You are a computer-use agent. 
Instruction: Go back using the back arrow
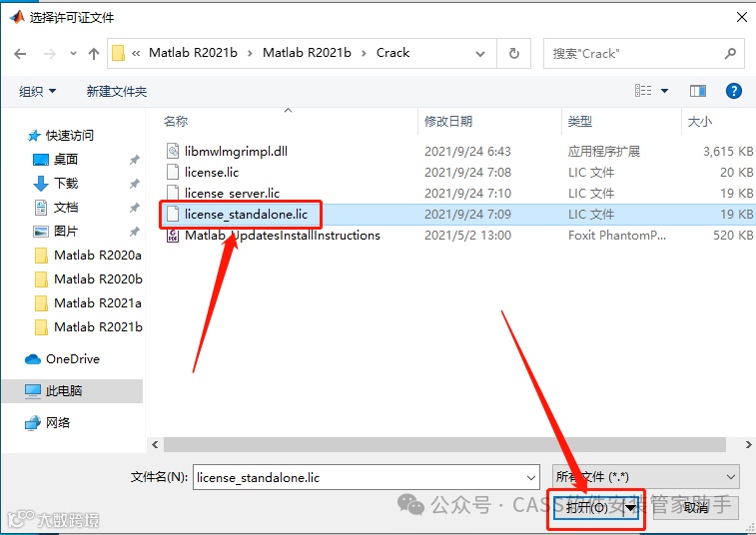coord(20,54)
